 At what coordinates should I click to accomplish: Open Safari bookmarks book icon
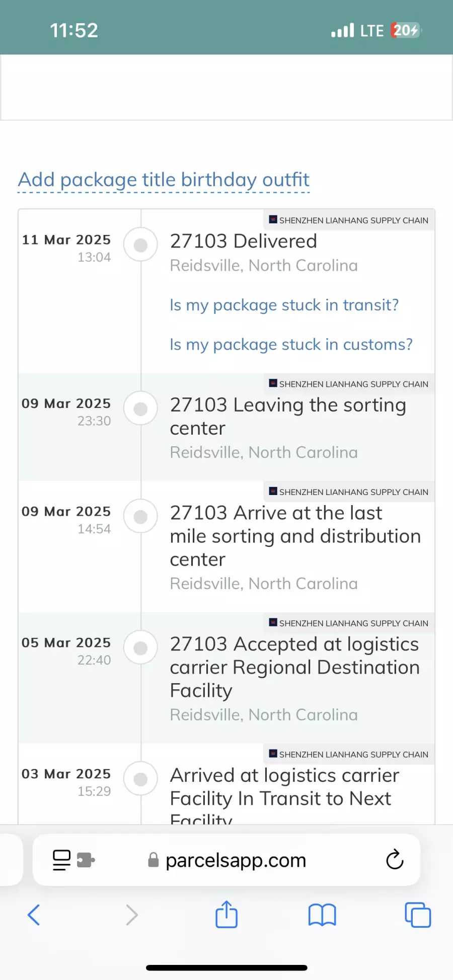[x=322, y=915]
